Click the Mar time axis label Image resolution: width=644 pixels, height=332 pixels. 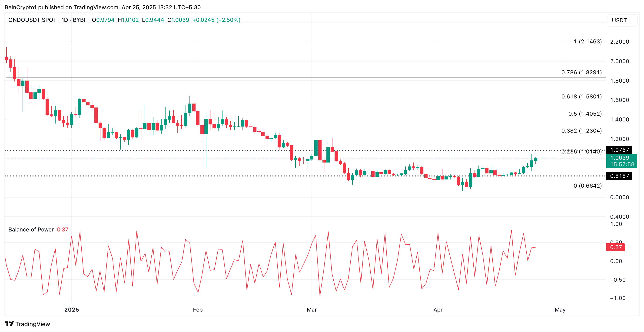tap(312, 309)
